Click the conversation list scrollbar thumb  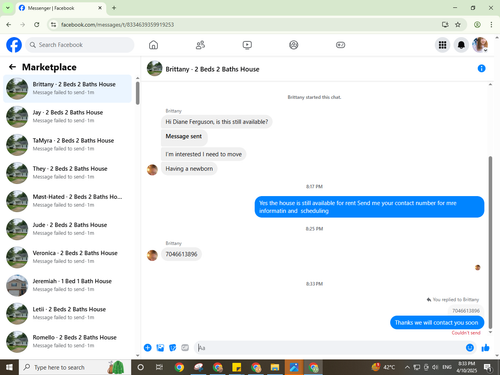point(138,93)
